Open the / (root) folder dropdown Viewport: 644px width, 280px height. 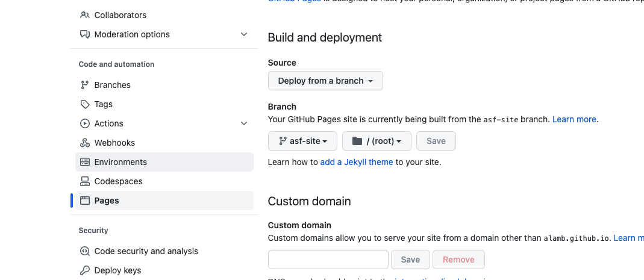pyautogui.click(x=377, y=141)
